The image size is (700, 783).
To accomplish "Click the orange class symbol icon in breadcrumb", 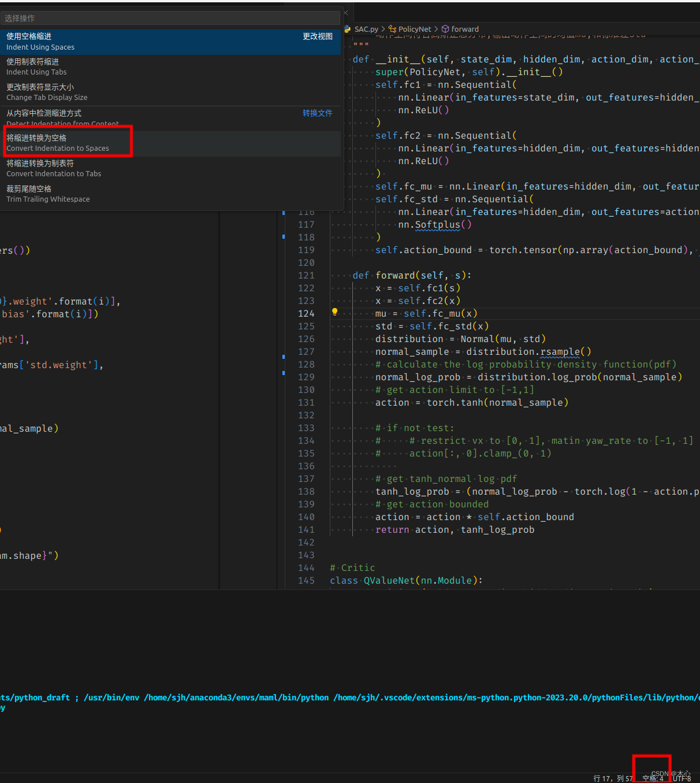I will click(392, 29).
